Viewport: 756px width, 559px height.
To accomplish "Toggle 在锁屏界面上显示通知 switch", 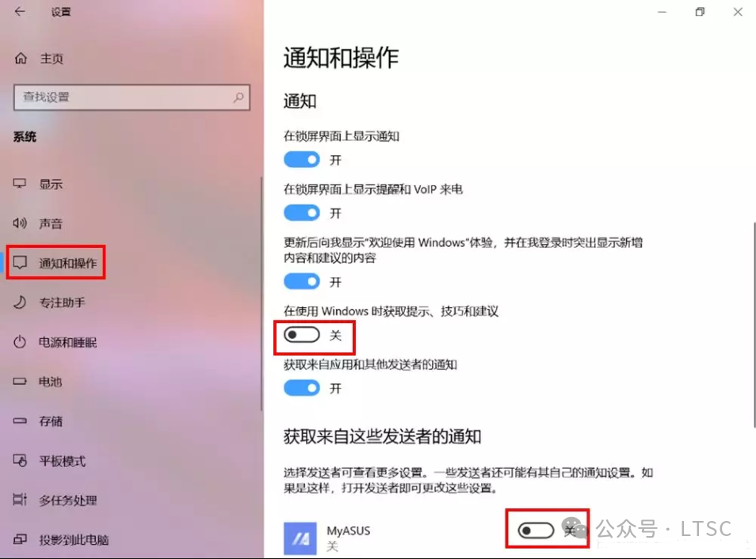I will (x=302, y=159).
